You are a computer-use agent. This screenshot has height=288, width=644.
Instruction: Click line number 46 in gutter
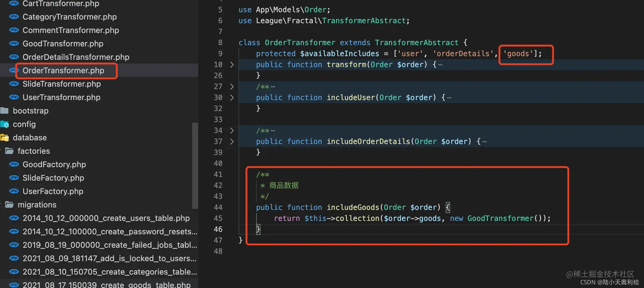coord(218,229)
